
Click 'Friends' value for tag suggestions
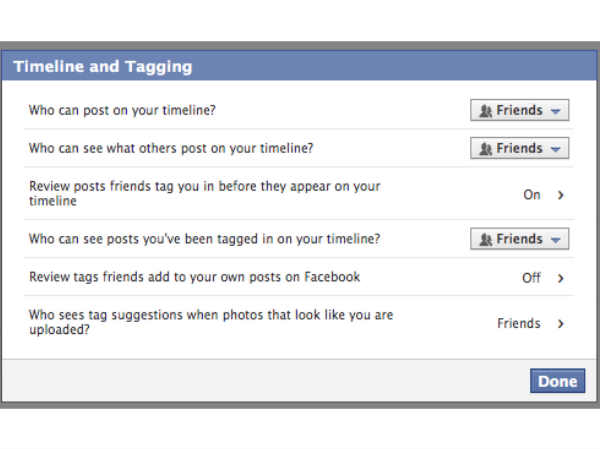click(x=519, y=324)
